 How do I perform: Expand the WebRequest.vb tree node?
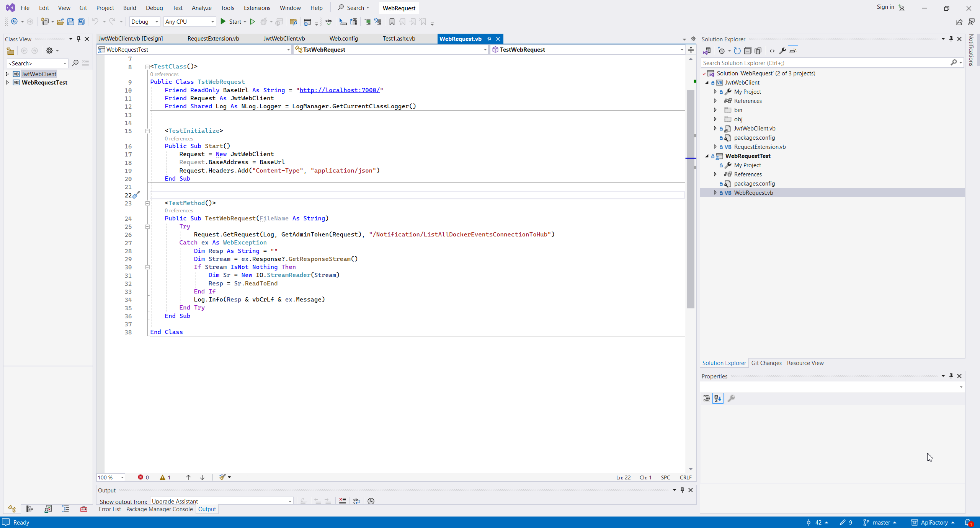[715, 192]
